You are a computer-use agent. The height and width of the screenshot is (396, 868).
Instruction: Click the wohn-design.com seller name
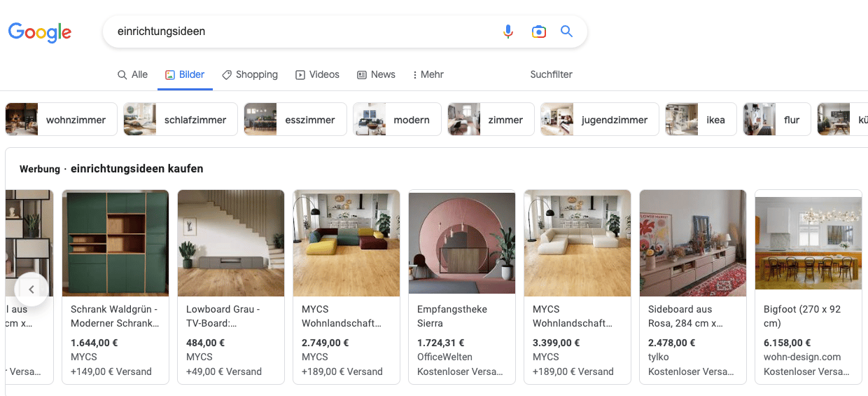(x=802, y=357)
